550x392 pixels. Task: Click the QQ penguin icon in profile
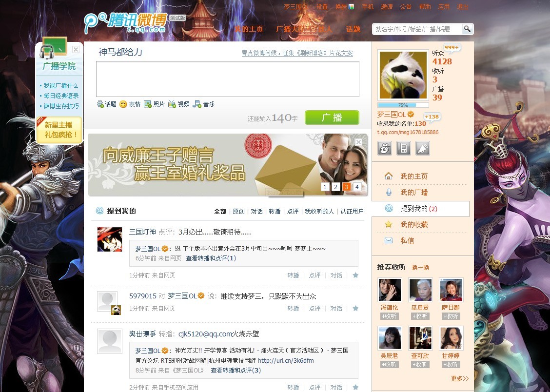tap(385, 148)
